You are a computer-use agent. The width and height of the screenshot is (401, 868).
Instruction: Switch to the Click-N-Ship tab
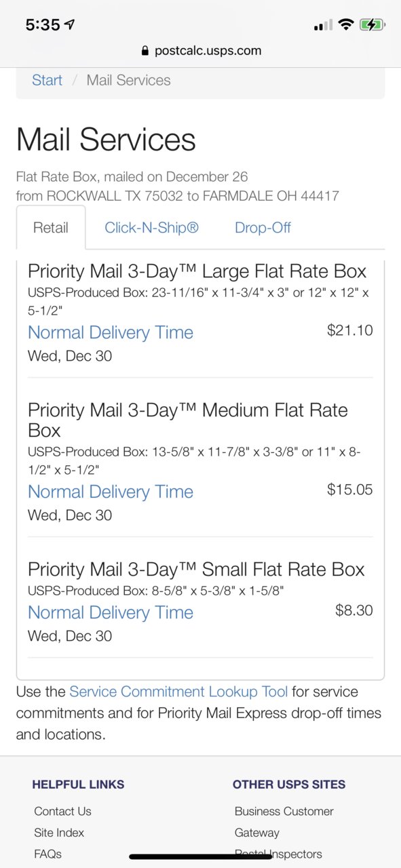click(x=151, y=227)
